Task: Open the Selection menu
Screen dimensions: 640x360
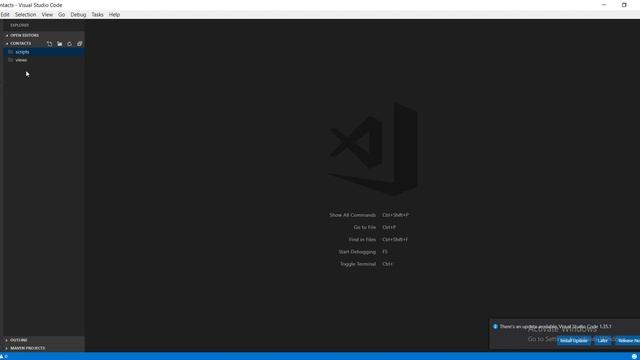Action: [x=25, y=15]
